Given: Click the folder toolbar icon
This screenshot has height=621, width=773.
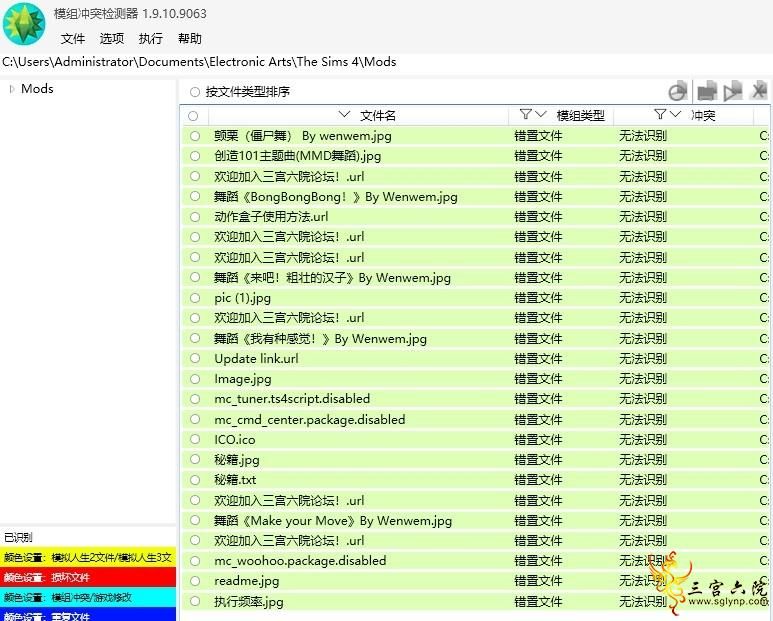Looking at the screenshot, I should [x=707, y=91].
